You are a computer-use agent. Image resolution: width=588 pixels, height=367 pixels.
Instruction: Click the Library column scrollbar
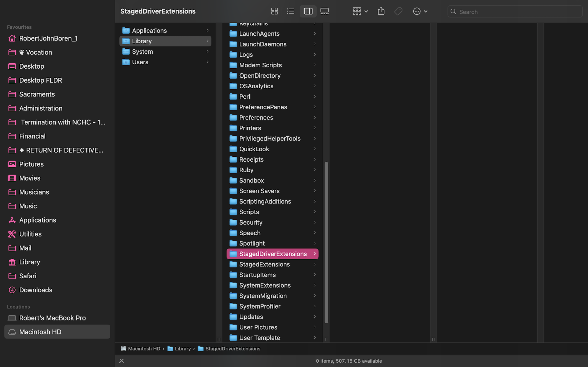coord(326,242)
